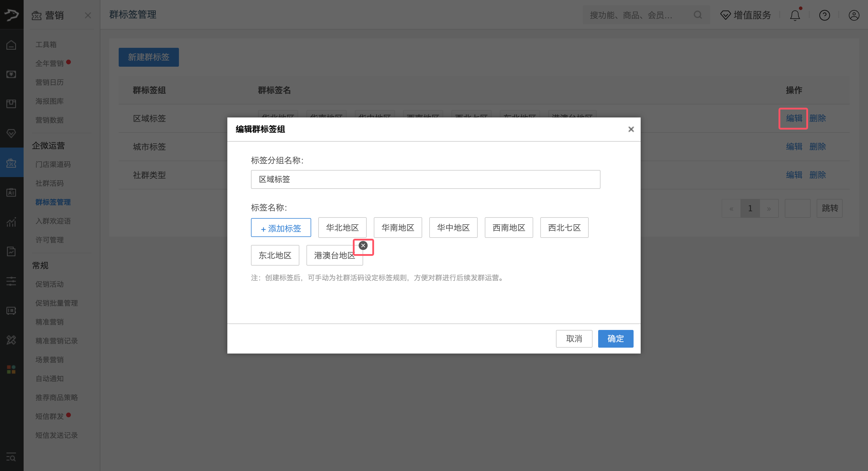Open the sliders settings icon in the sidebar
The height and width of the screenshot is (471, 868).
pyautogui.click(x=12, y=281)
